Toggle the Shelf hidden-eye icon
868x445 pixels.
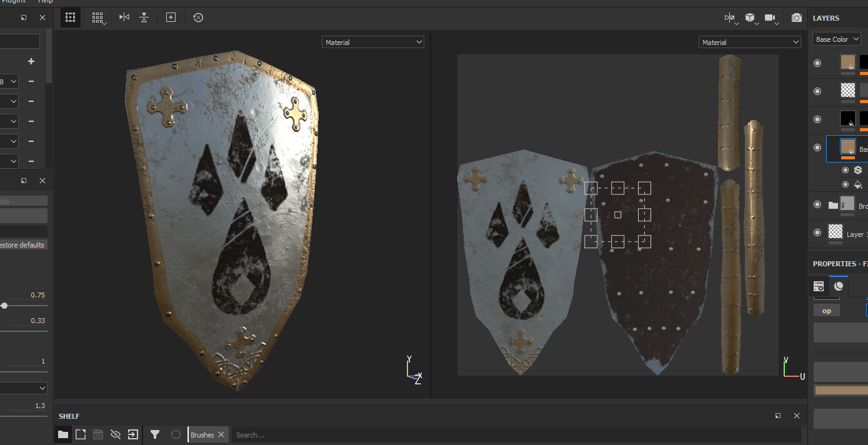point(116,434)
